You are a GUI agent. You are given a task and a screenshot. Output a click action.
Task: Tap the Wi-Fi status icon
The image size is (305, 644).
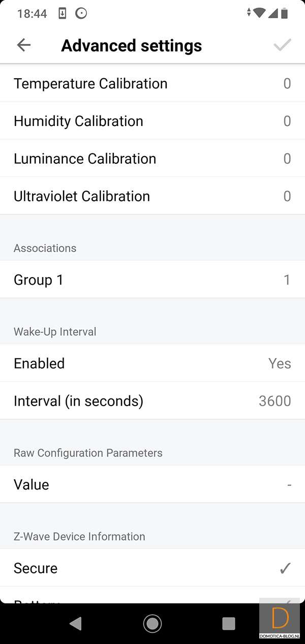(259, 13)
